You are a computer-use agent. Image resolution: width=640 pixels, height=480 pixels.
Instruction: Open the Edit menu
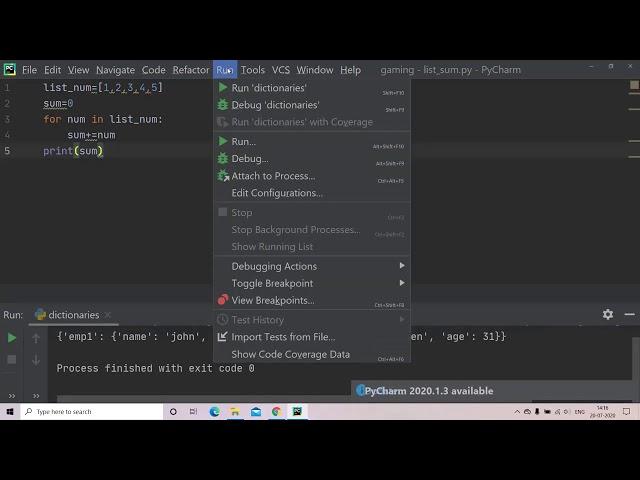pyautogui.click(x=53, y=70)
